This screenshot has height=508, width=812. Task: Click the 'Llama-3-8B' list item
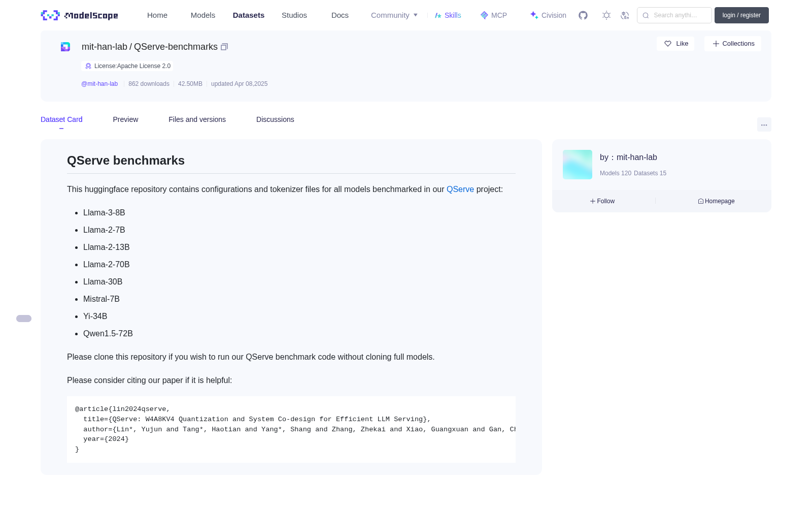coord(104,212)
